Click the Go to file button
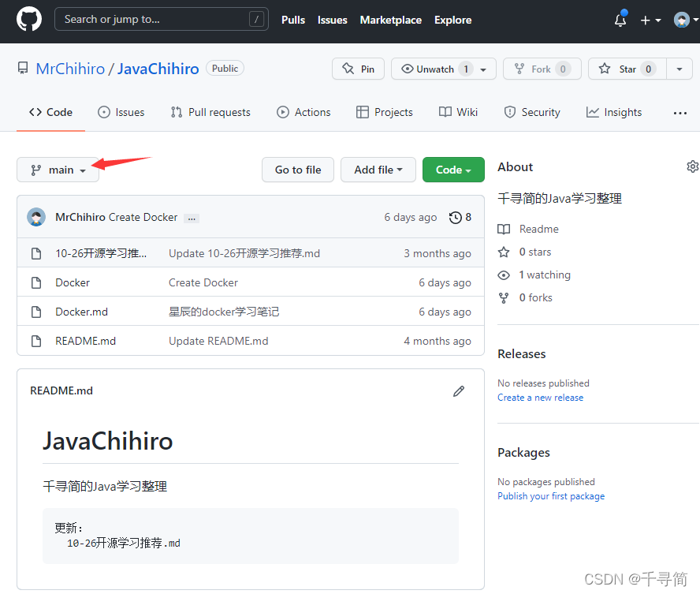This screenshot has width=700, height=594. 298,170
